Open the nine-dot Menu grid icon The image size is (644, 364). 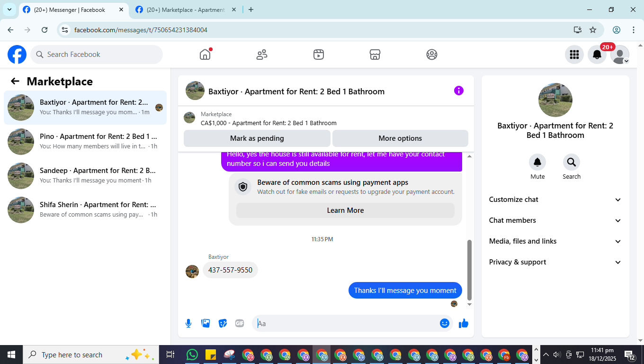(x=574, y=55)
